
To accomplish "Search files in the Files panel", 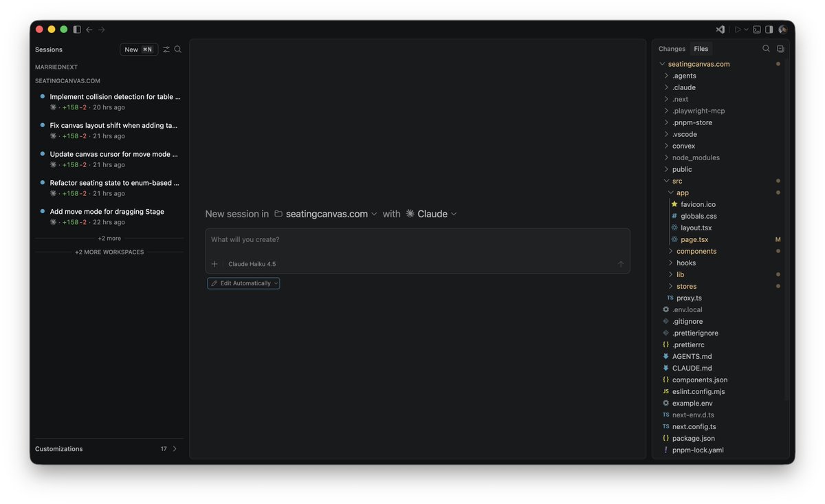I will pyautogui.click(x=766, y=49).
